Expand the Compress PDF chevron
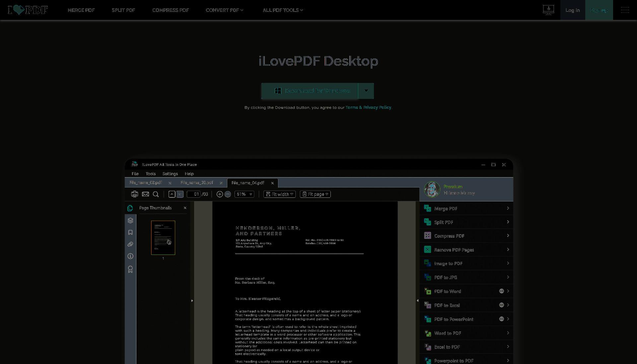 508,236
